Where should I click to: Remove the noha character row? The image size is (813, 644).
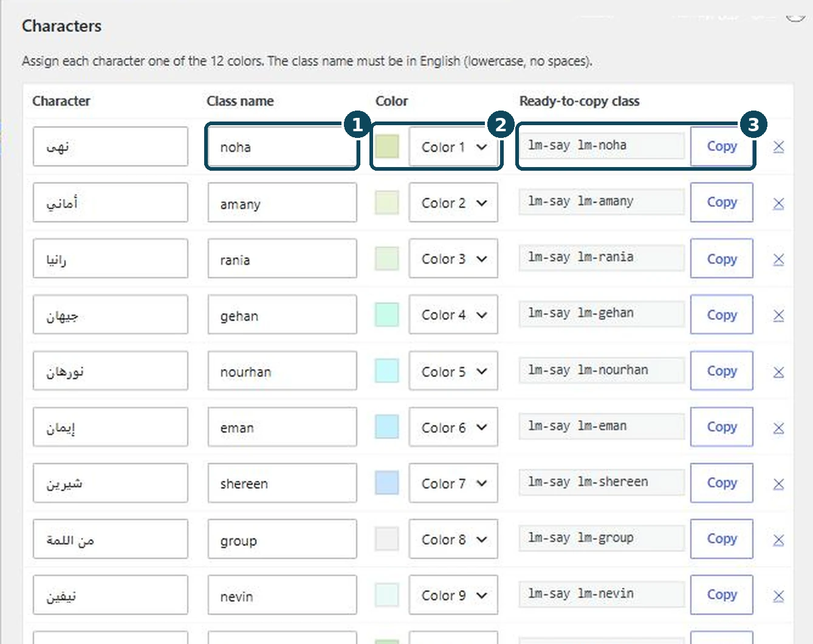(778, 147)
